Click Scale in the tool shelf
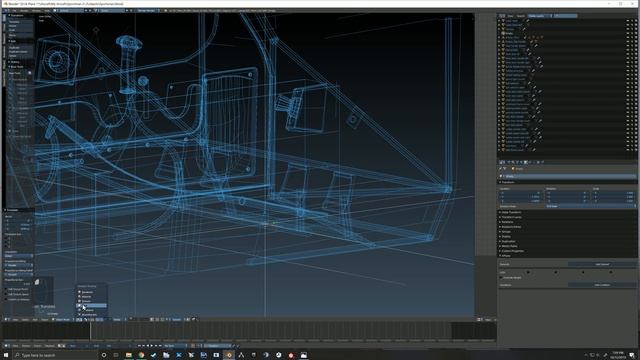This screenshot has height=360, width=640. click(x=20, y=30)
